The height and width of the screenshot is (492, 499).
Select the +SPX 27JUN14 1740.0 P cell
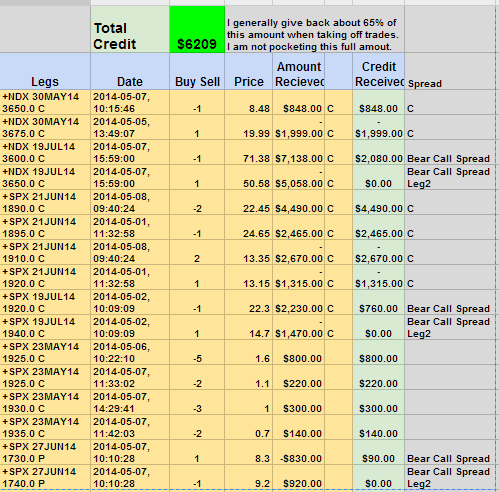point(45,477)
